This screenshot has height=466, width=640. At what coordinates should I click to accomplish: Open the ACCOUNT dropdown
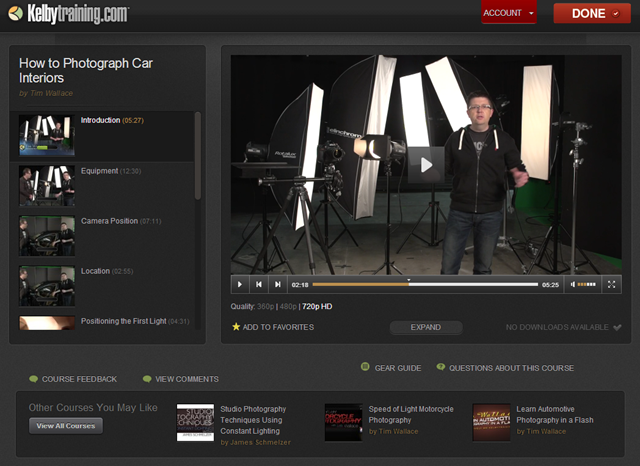point(508,13)
